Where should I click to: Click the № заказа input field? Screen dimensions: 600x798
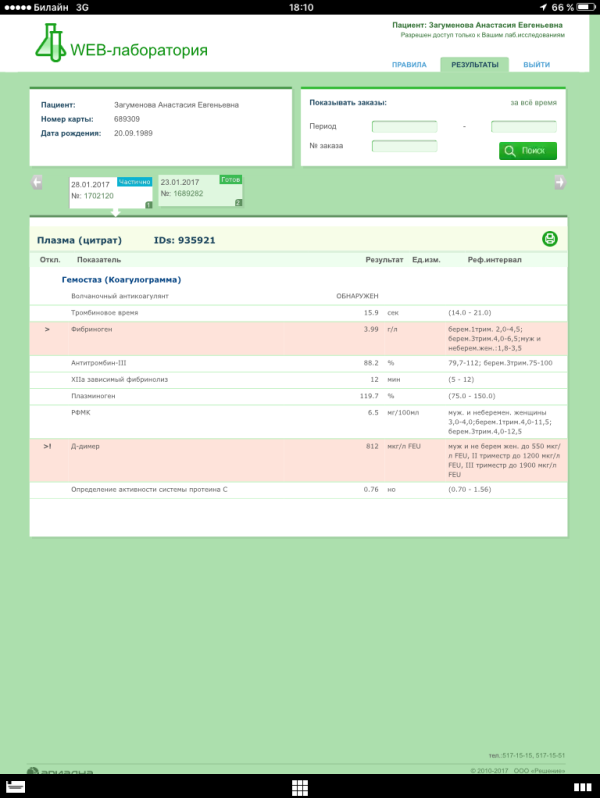coord(404,146)
